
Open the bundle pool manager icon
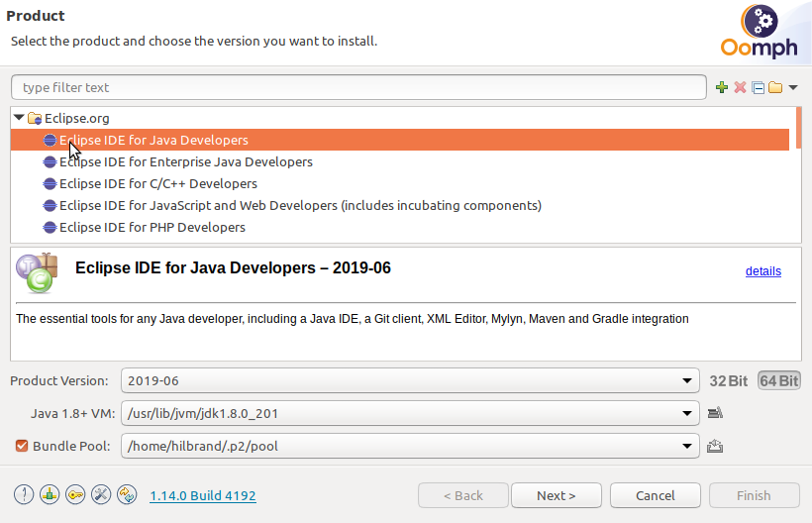tap(715, 446)
